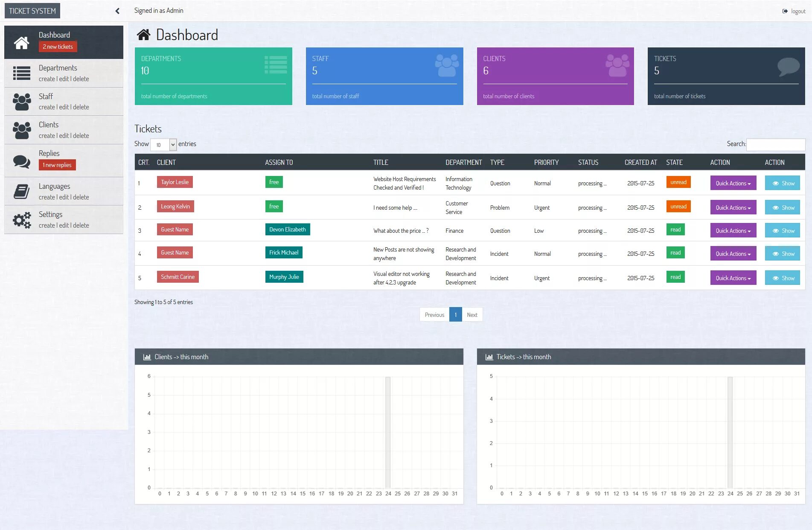Click the day 24 bar in Clients chart
This screenshot has width=812, height=530.
[388, 432]
